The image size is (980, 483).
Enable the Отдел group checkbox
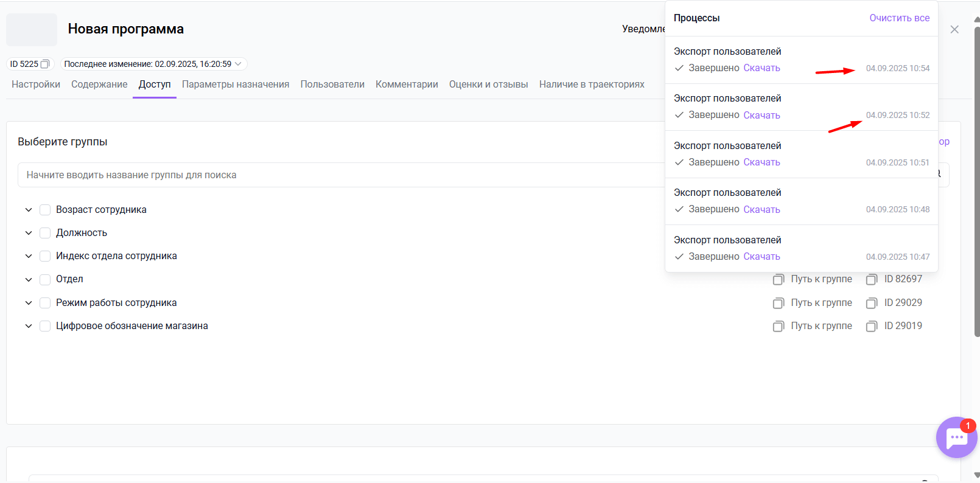click(45, 279)
